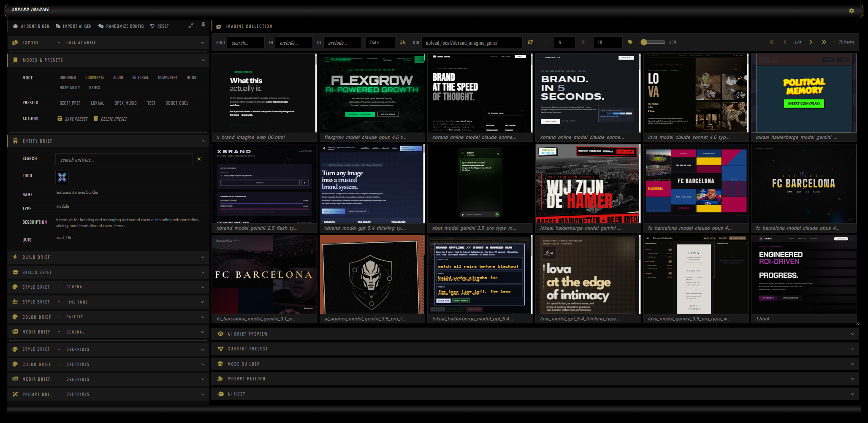Toggle the sort order icon next to Date
The height and width of the screenshot is (423, 868).
402,42
